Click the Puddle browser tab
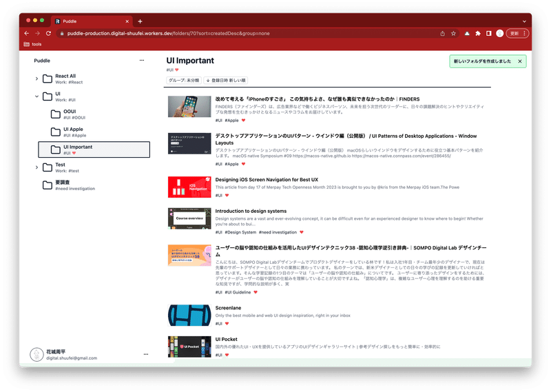 (x=92, y=21)
